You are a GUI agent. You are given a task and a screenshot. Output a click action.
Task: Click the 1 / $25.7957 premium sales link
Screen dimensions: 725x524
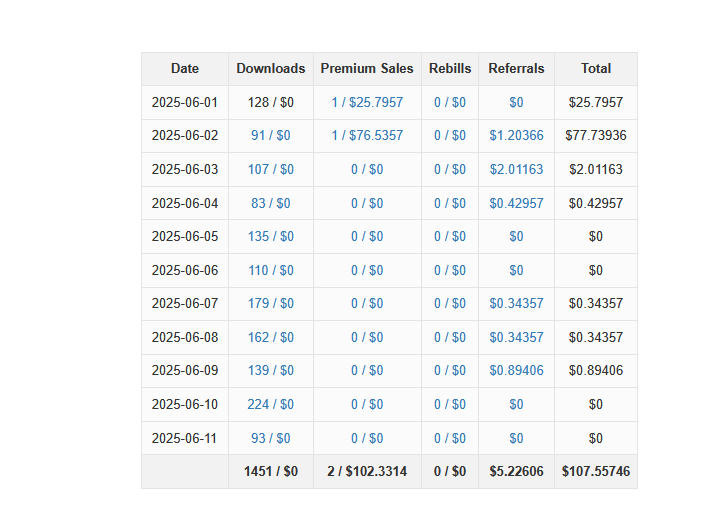click(x=367, y=102)
